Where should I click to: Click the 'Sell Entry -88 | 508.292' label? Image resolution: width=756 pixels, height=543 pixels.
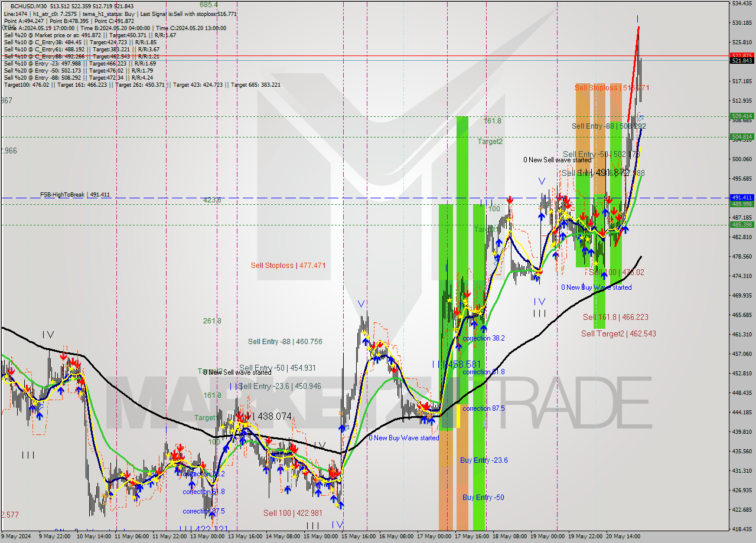pos(609,126)
